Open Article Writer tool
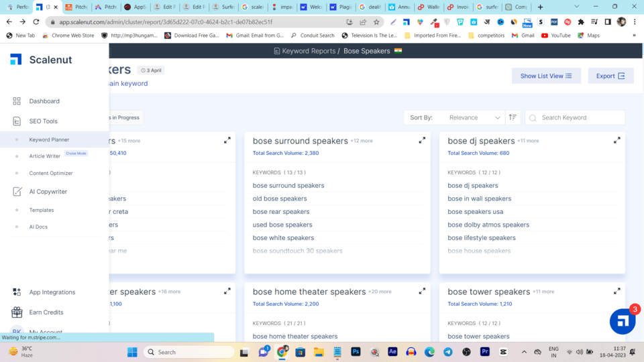The height and width of the screenshot is (362, 644). point(45,156)
